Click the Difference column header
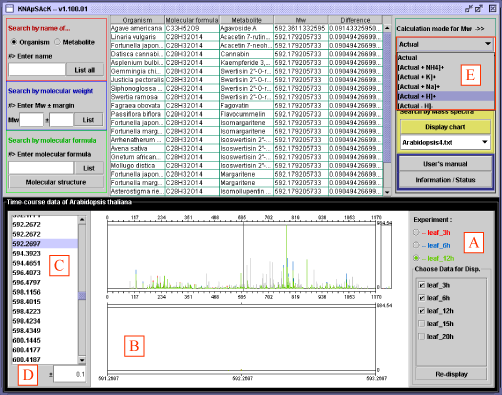Screen dimensions: 502x395 click(355, 20)
